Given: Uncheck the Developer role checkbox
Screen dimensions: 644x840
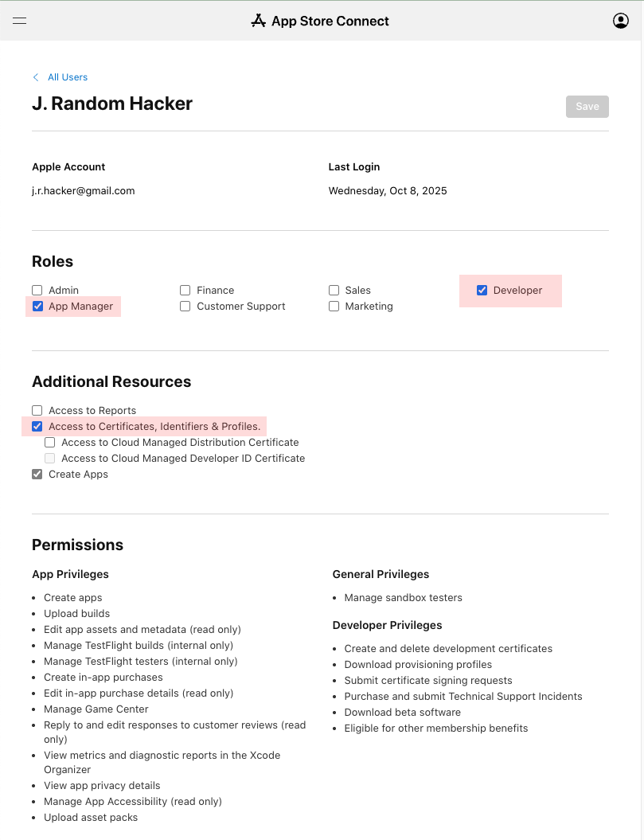Looking at the screenshot, I should click(482, 291).
